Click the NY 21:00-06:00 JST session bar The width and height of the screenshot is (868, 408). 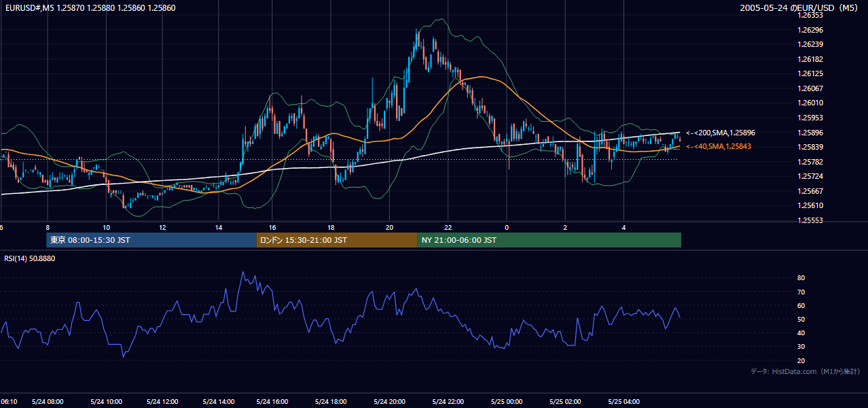(549, 240)
